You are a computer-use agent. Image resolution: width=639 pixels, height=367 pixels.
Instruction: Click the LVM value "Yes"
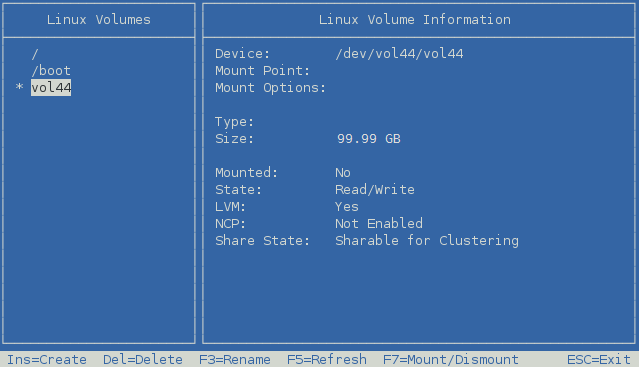(346, 207)
